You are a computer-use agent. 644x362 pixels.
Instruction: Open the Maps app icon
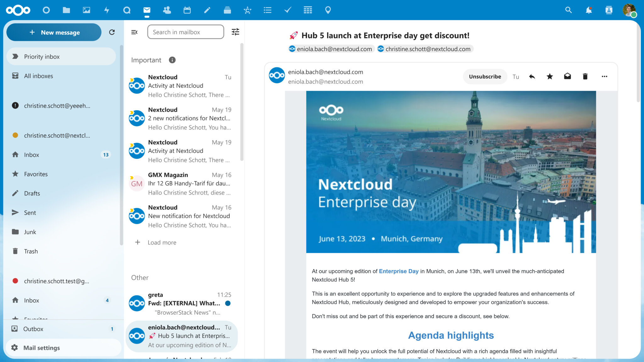[x=328, y=10]
